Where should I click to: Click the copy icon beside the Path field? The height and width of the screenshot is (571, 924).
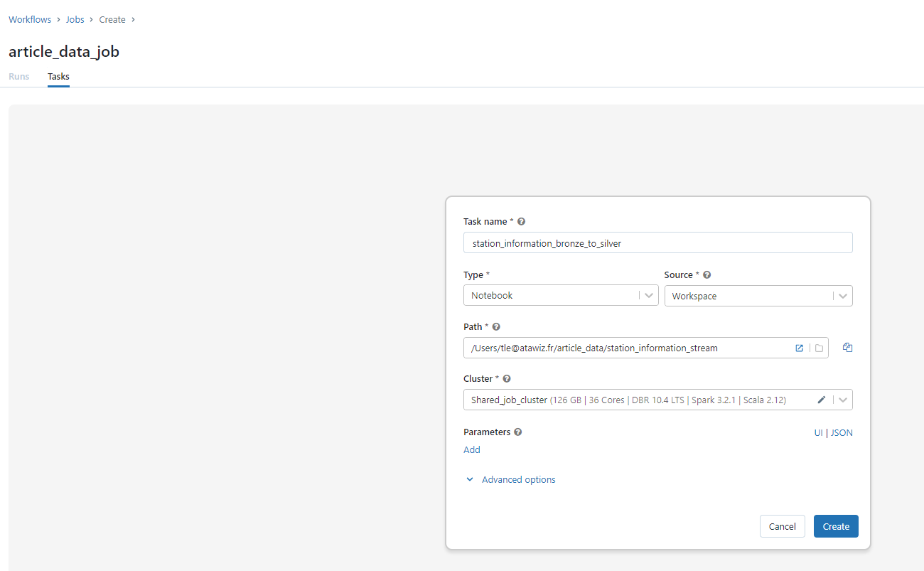(x=847, y=348)
